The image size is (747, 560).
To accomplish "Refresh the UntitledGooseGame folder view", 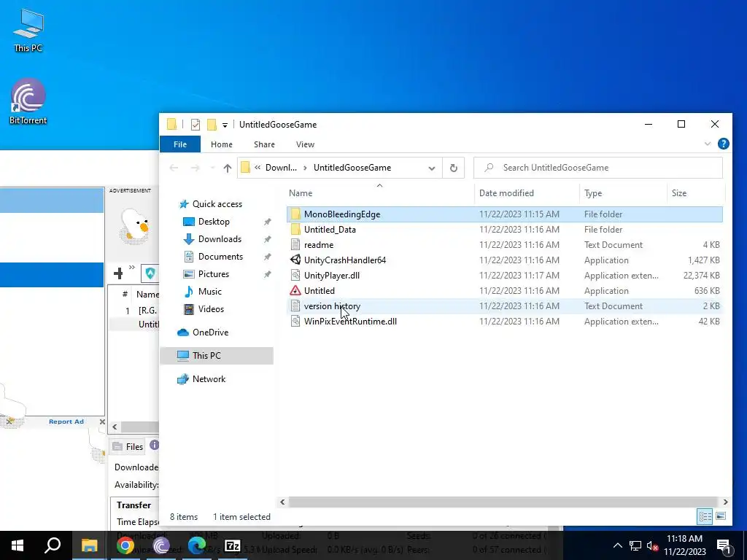I will 454,168.
